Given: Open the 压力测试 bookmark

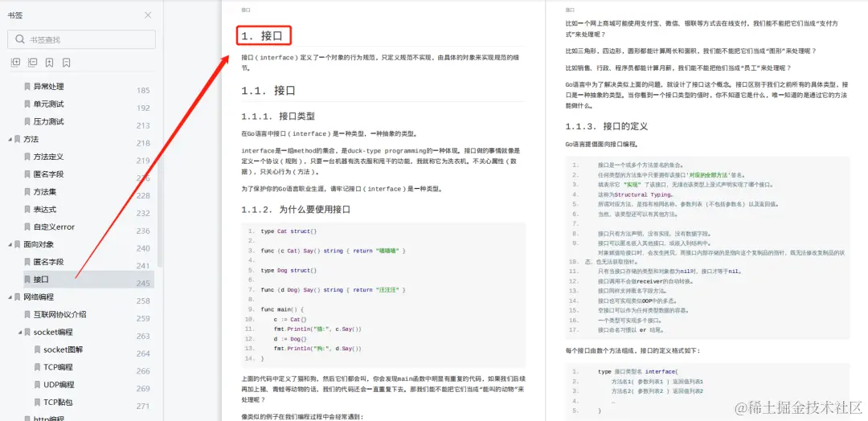Looking at the screenshot, I should tap(49, 121).
